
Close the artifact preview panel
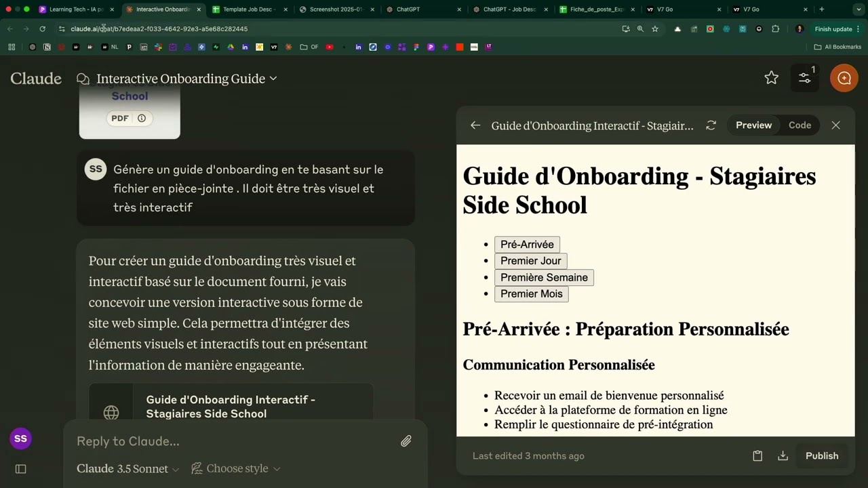pos(835,125)
